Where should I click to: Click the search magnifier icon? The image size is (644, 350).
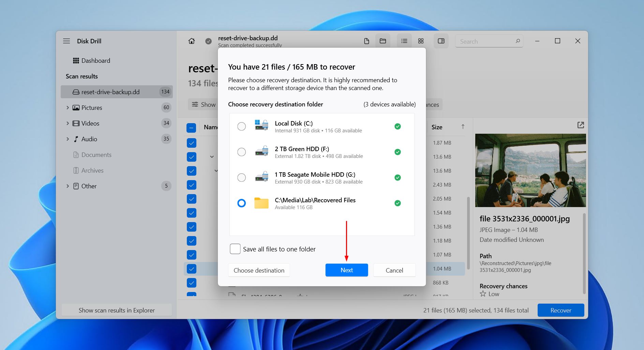pos(518,41)
